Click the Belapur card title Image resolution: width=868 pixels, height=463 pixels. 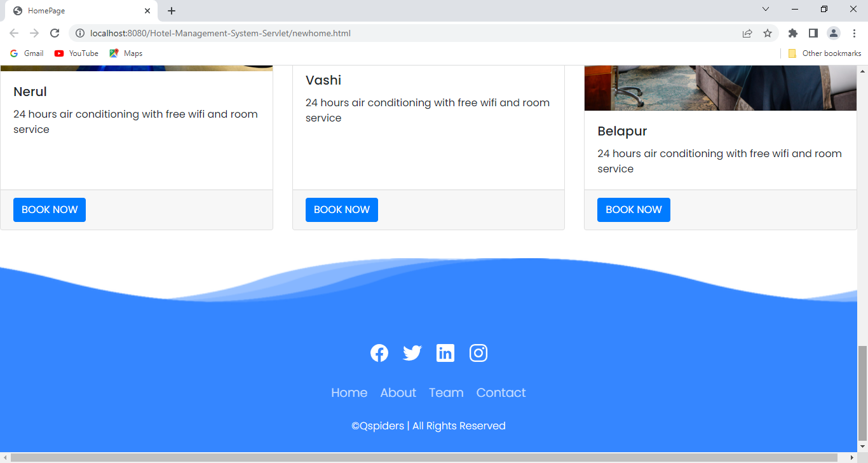(x=622, y=131)
